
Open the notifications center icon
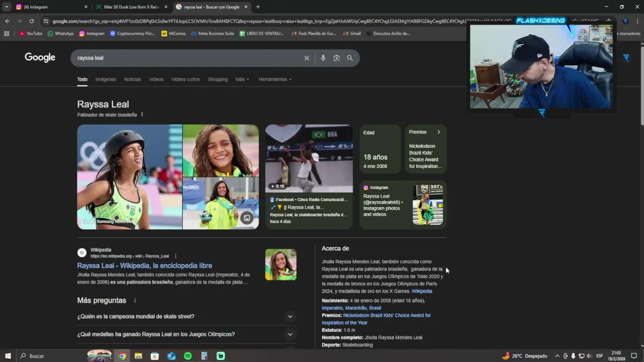pyautogui.click(x=634, y=356)
